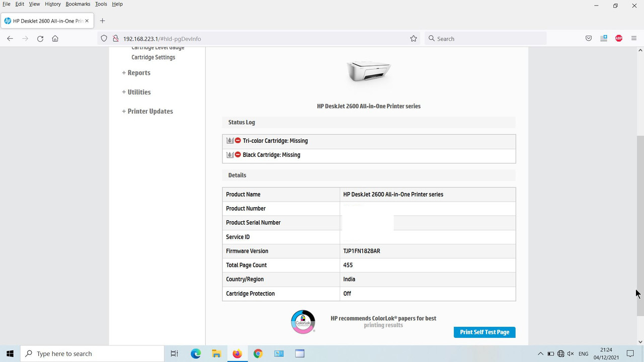644x362 pixels.
Task: Bookmark this page with the star icon
Action: pos(414,39)
